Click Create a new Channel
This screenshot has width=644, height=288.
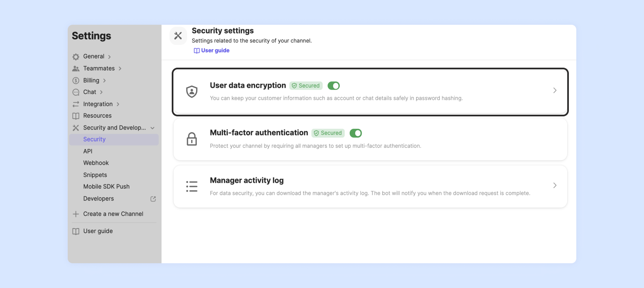pos(113,214)
